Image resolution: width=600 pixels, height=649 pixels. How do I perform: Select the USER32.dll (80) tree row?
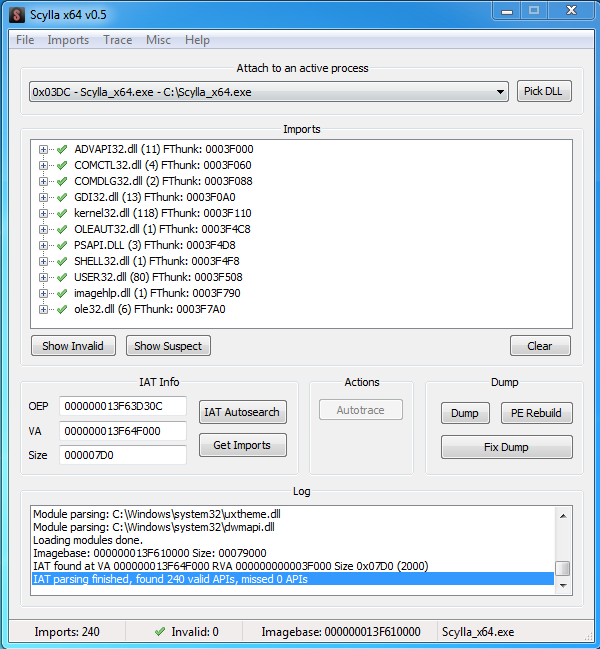tap(158, 277)
